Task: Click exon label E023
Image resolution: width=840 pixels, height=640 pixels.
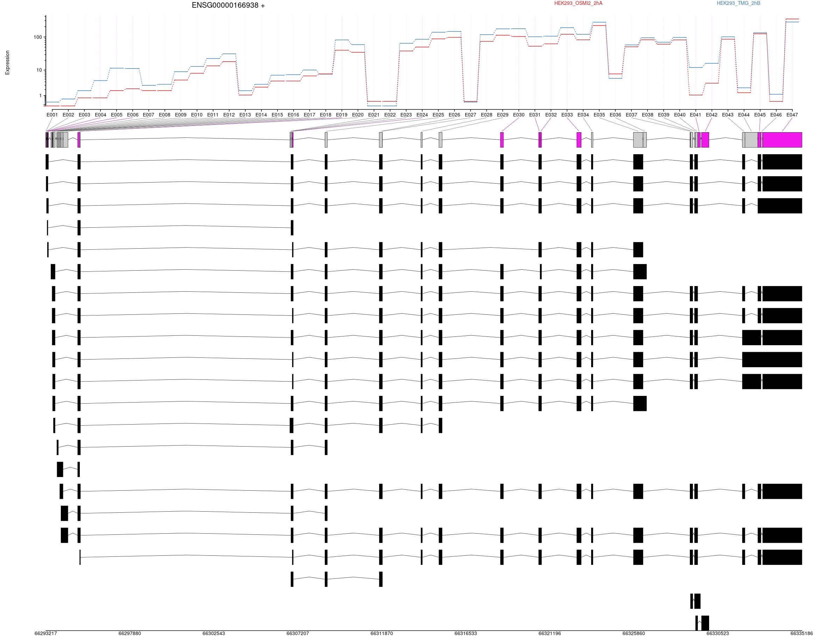Action: point(406,115)
